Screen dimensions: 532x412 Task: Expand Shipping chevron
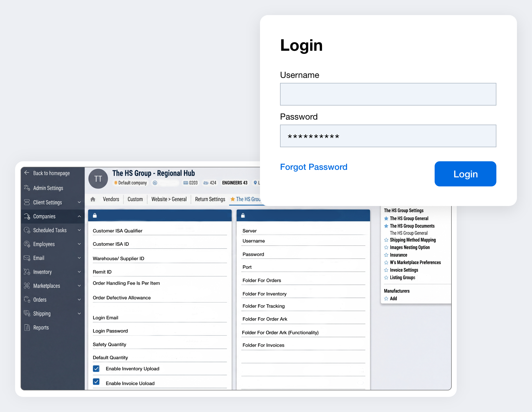79,313
